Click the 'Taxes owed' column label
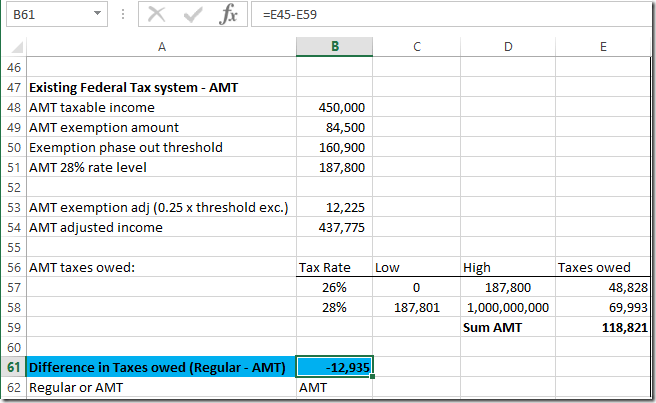The height and width of the screenshot is (403, 656). point(594,267)
